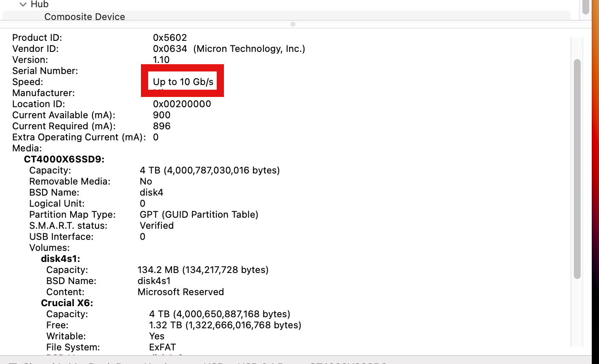Click the "Extra Operating Current (mA):" label
Screen dimensions: 599x364
coord(79,137)
